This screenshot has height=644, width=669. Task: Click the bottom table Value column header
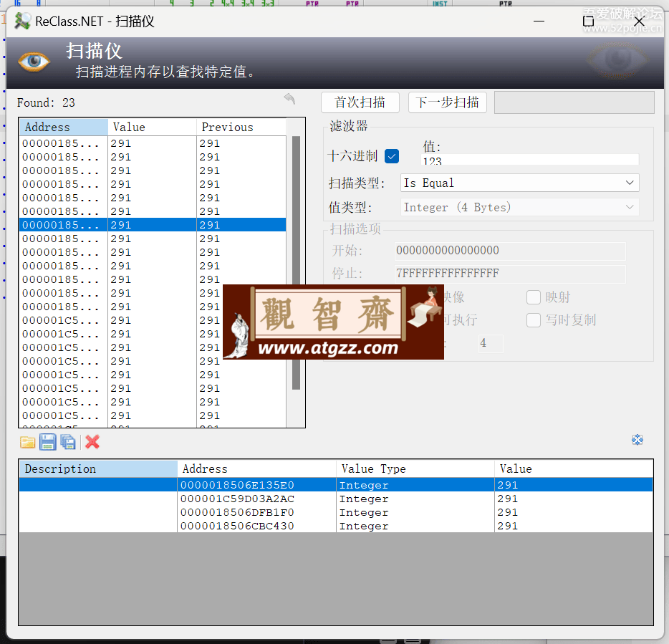tap(574, 469)
